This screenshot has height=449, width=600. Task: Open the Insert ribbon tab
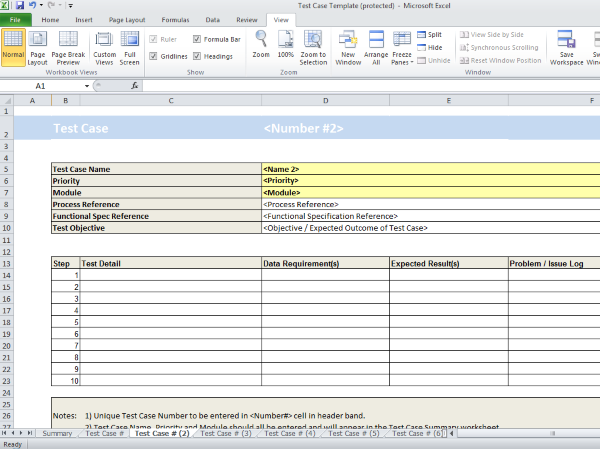pos(84,20)
